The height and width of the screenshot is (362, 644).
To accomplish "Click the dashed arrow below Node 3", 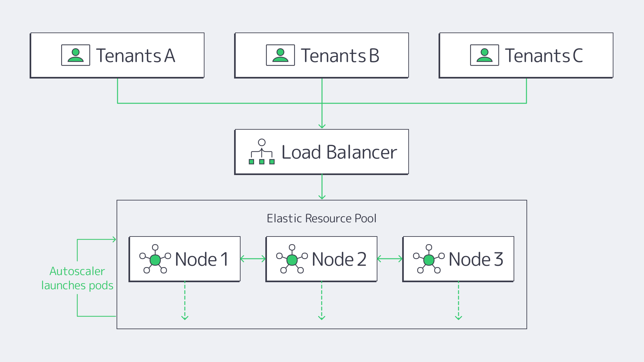I will point(459,301).
